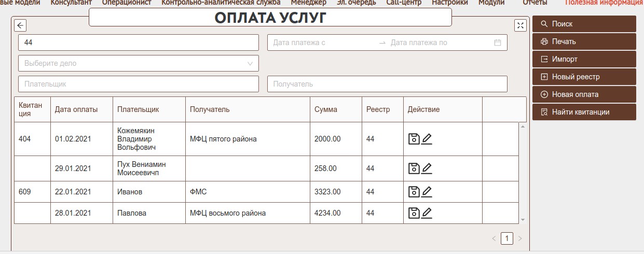Open calendar icon in date range field
The width and height of the screenshot is (644, 254).
pyautogui.click(x=497, y=43)
